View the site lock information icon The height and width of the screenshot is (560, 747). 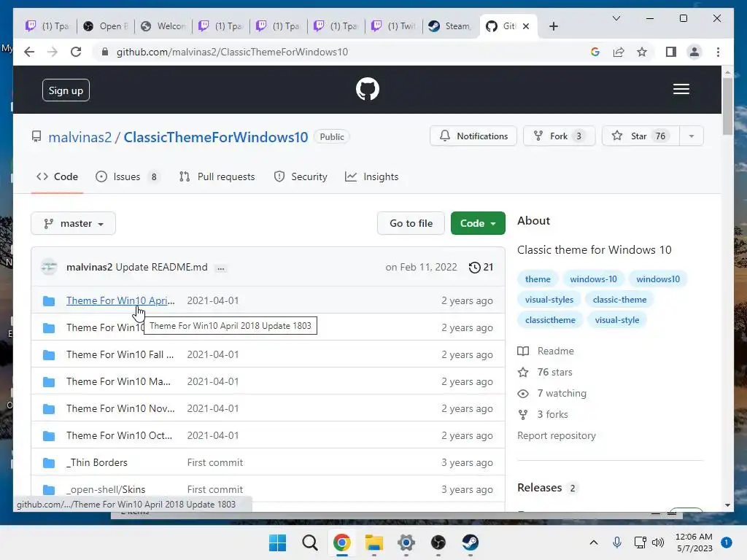105,52
